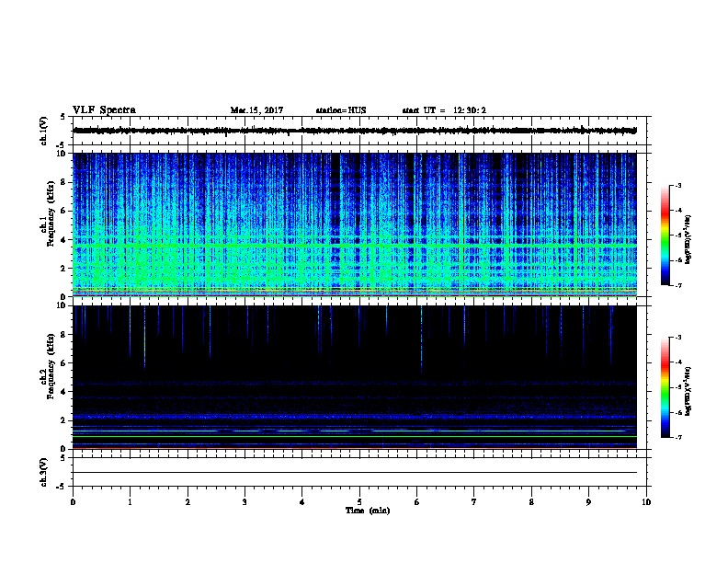Screen dimensions: 728x563
Task: Click the ch.2 frequency axis tick "2"
Action: (63, 420)
